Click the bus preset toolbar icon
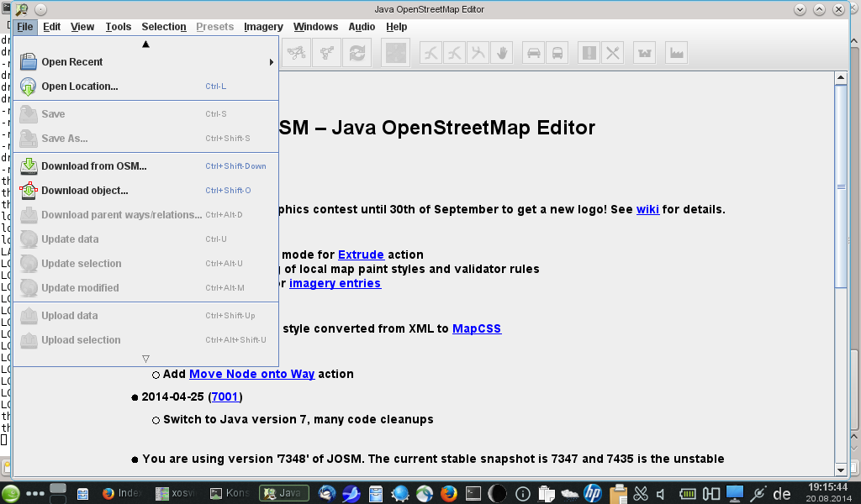The image size is (861, 504). click(557, 53)
